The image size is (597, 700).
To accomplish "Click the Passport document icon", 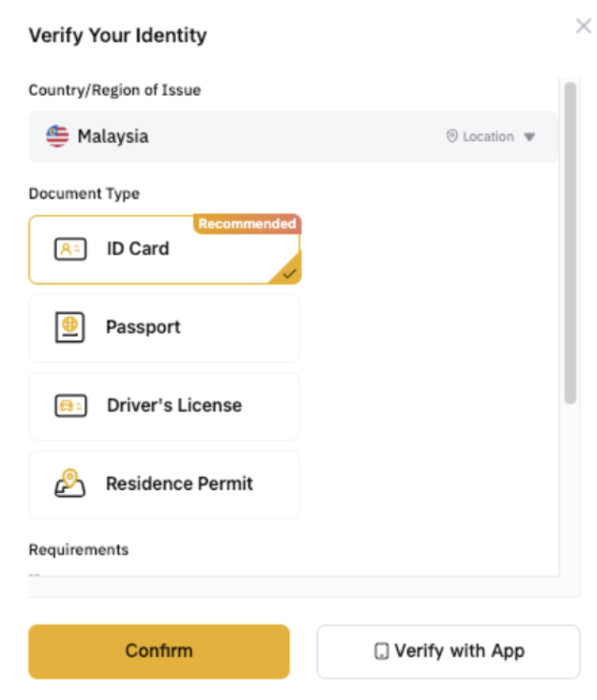I will (71, 327).
